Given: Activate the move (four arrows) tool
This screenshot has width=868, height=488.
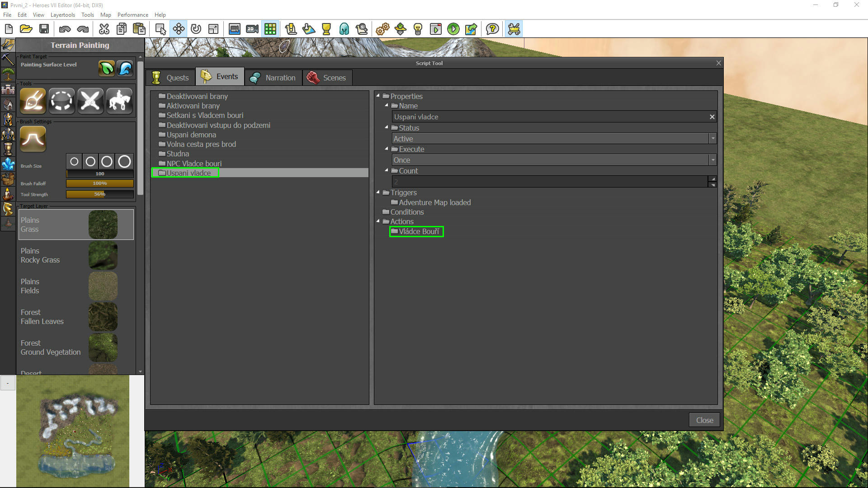Looking at the screenshot, I should click(x=179, y=29).
